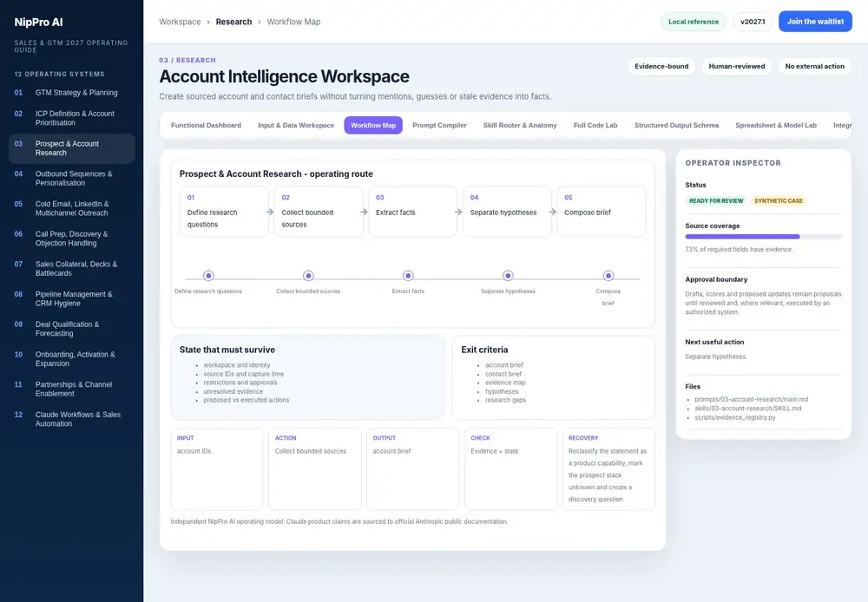Open GTM Strategy & Planning system

click(x=71, y=93)
